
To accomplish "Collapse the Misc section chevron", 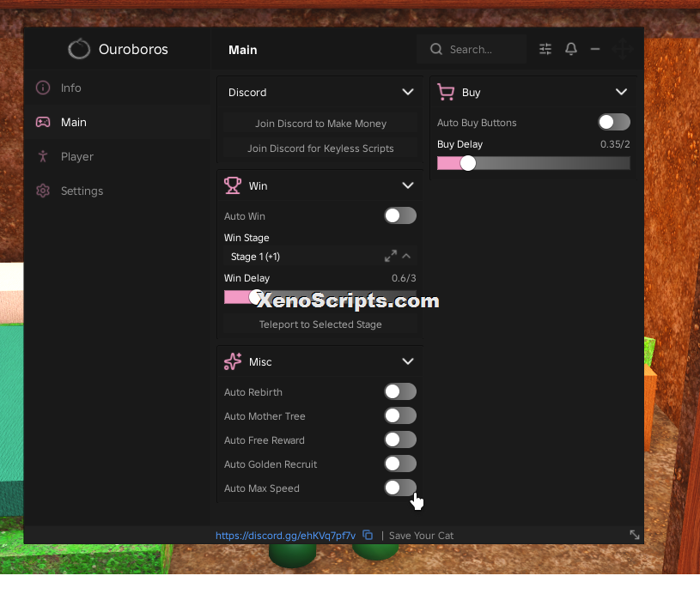I will 408,361.
